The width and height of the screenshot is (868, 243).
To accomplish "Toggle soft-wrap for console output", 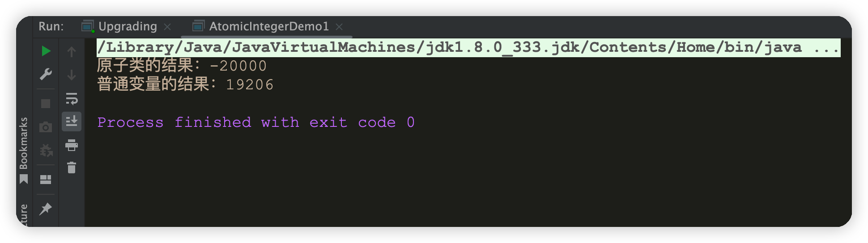I will 72,98.
